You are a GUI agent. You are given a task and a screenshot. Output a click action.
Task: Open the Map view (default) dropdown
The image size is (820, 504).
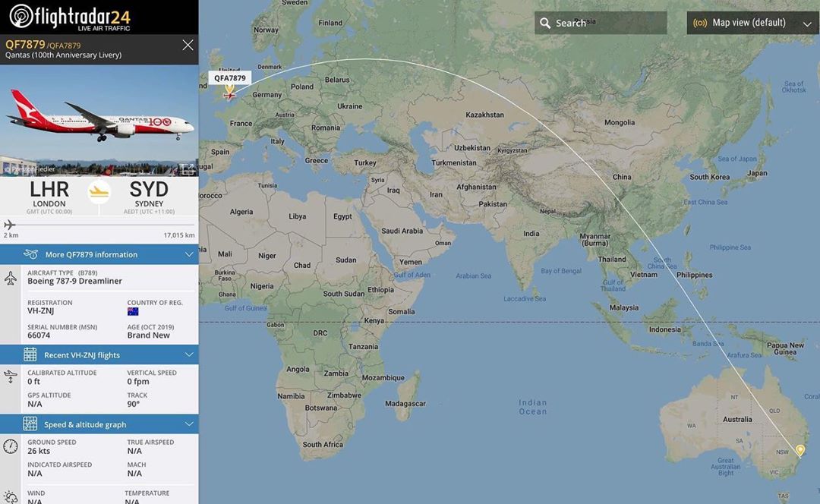[x=752, y=23]
